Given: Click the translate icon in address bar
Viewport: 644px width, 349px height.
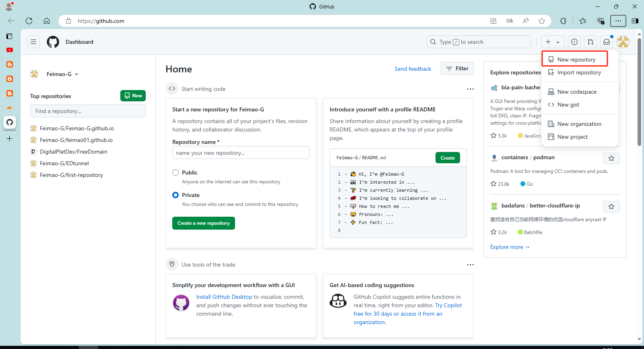Looking at the screenshot, I should tap(510, 21).
